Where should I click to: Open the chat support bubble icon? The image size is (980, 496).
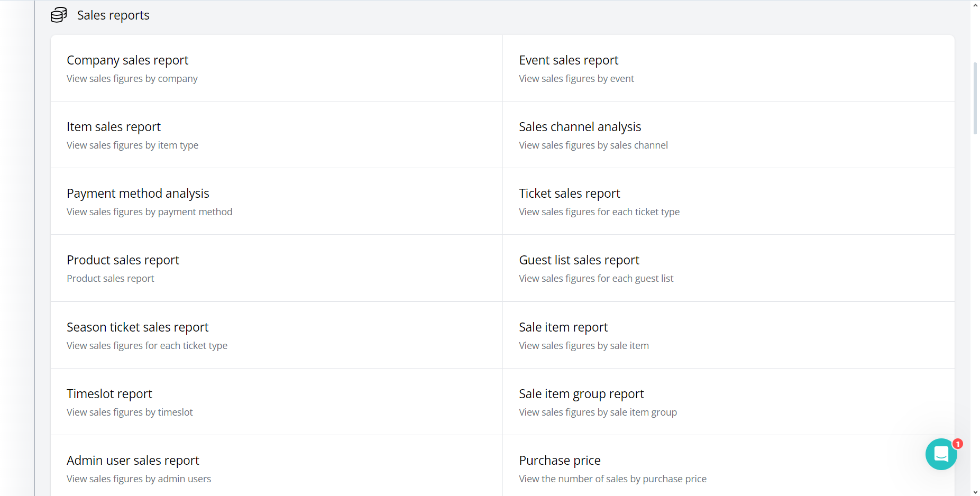(x=941, y=454)
